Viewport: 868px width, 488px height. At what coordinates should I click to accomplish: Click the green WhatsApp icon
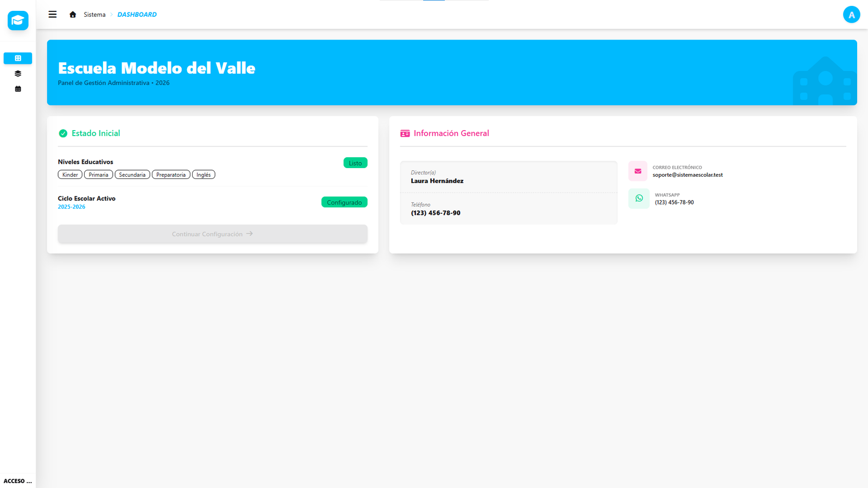click(x=639, y=198)
